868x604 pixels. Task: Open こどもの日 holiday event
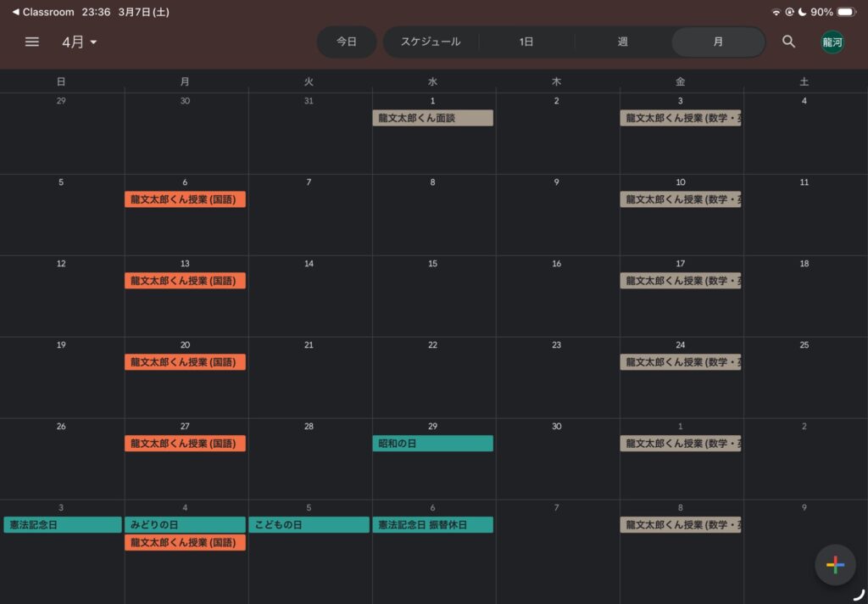(x=309, y=525)
